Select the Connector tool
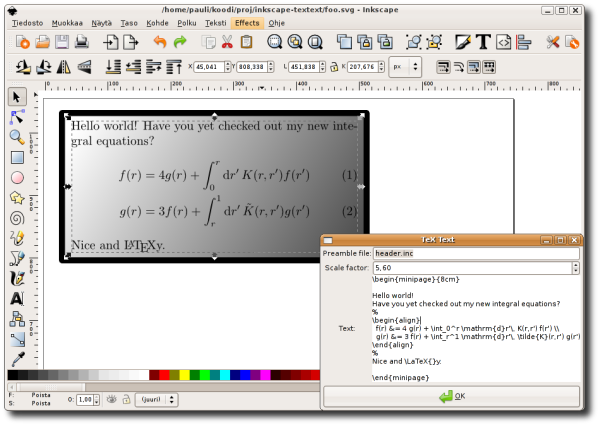The height and width of the screenshot is (426, 600). point(17,319)
